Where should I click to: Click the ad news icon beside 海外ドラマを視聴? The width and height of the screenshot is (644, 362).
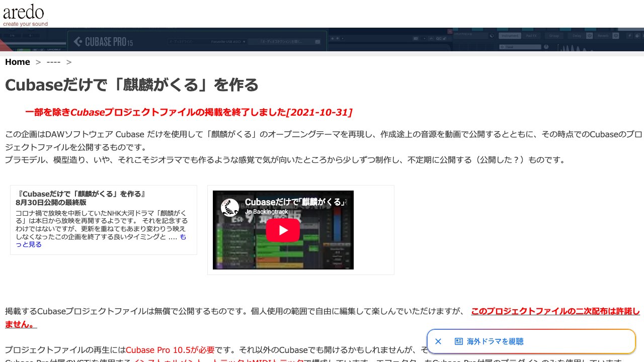point(459,341)
